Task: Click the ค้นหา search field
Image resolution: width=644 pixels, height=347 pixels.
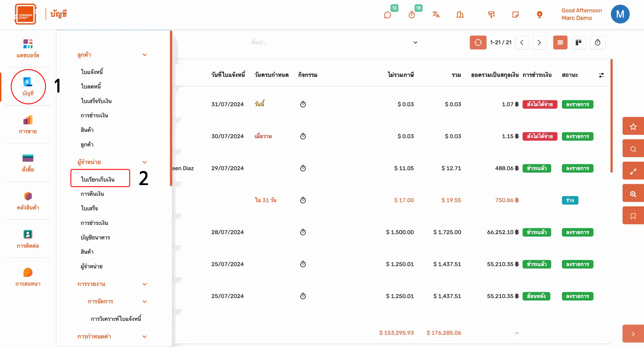Action: (x=329, y=43)
